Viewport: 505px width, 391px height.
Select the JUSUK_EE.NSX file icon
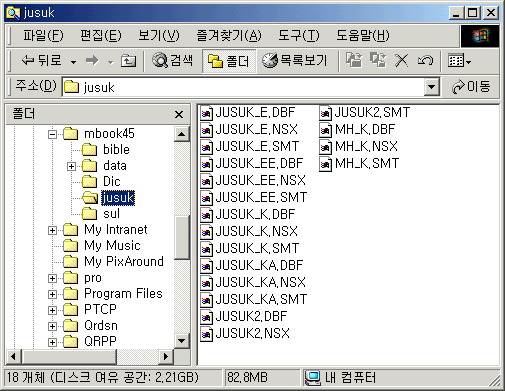(x=207, y=181)
